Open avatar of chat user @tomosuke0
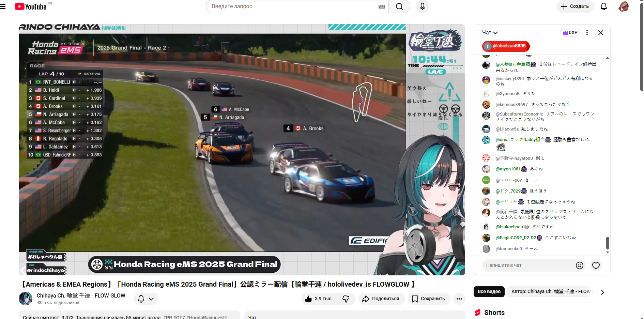Viewport: 644px width, 319px height. (486, 249)
